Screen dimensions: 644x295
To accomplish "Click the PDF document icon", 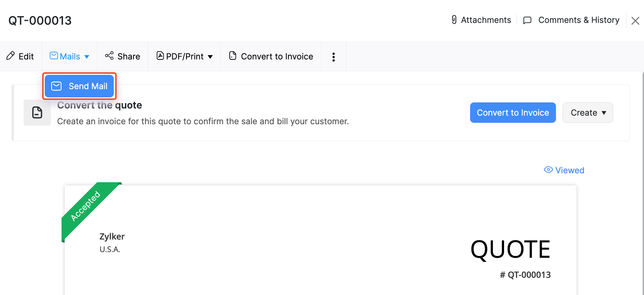I will [x=160, y=56].
